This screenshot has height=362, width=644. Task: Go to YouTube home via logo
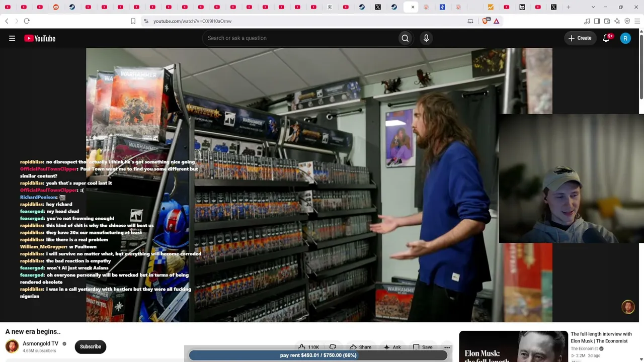click(x=40, y=38)
